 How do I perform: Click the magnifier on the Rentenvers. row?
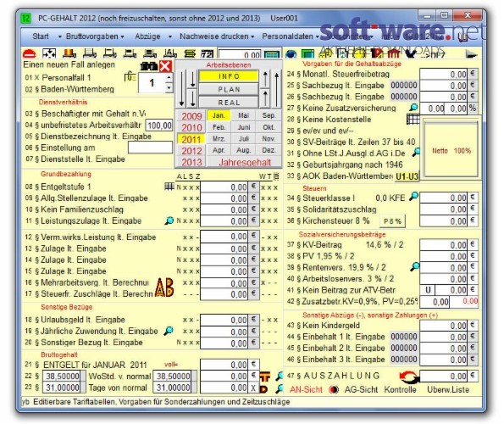415,266
